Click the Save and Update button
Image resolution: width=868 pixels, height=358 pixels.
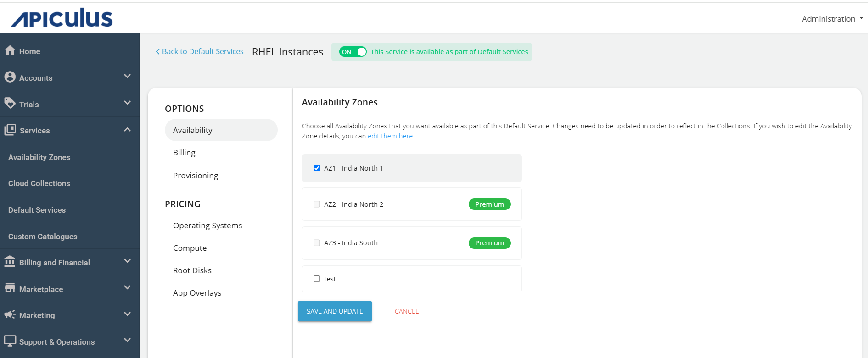coord(335,311)
